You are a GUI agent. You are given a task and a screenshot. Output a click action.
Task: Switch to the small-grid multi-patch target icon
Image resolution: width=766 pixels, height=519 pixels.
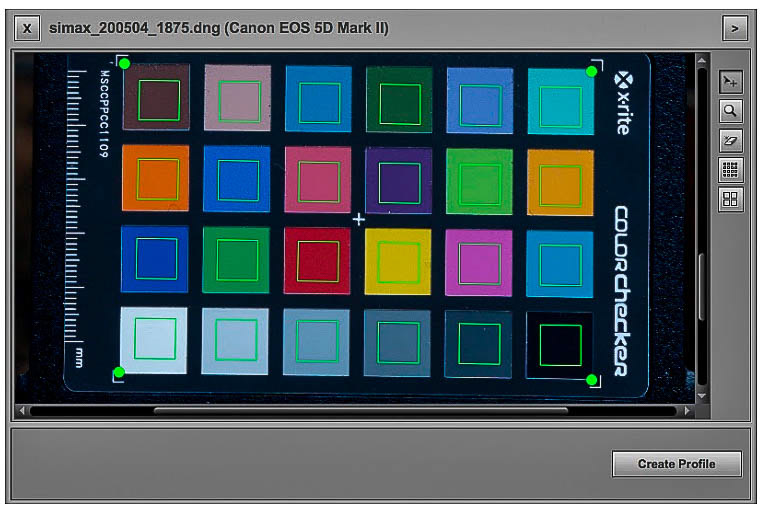[730, 170]
